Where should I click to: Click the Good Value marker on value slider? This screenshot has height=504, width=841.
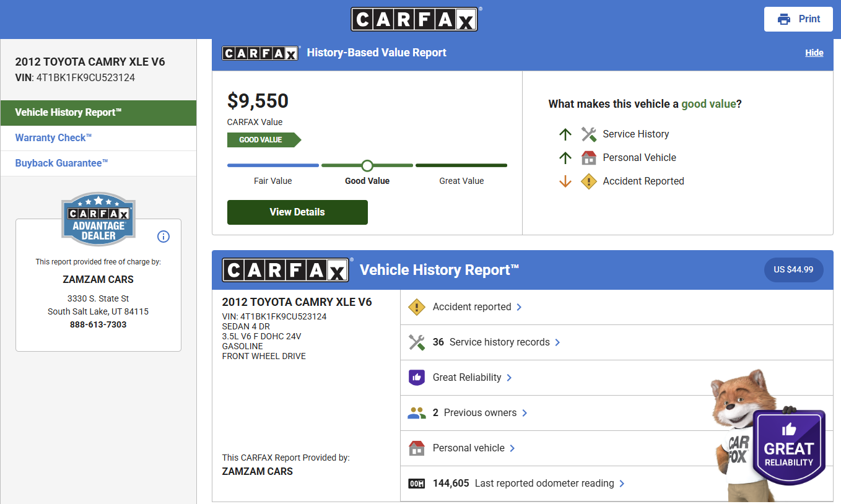(x=367, y=166)
